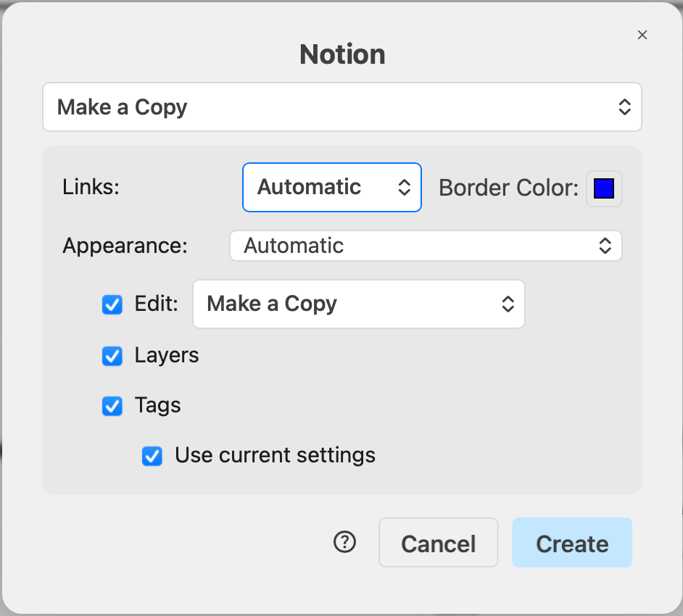Click the Create button
The height and width of the screenshot is (616, 683).
(572, 542)
